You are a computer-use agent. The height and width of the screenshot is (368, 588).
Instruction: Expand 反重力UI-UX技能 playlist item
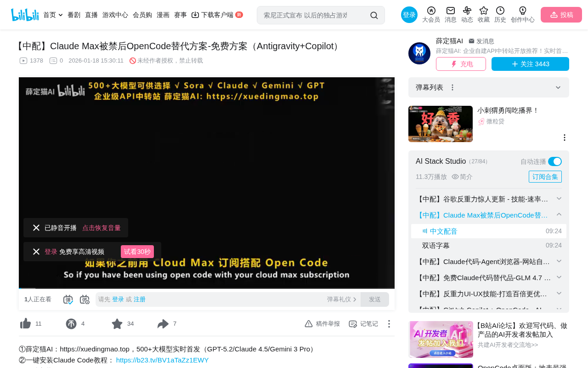click(x=559, y=293)
